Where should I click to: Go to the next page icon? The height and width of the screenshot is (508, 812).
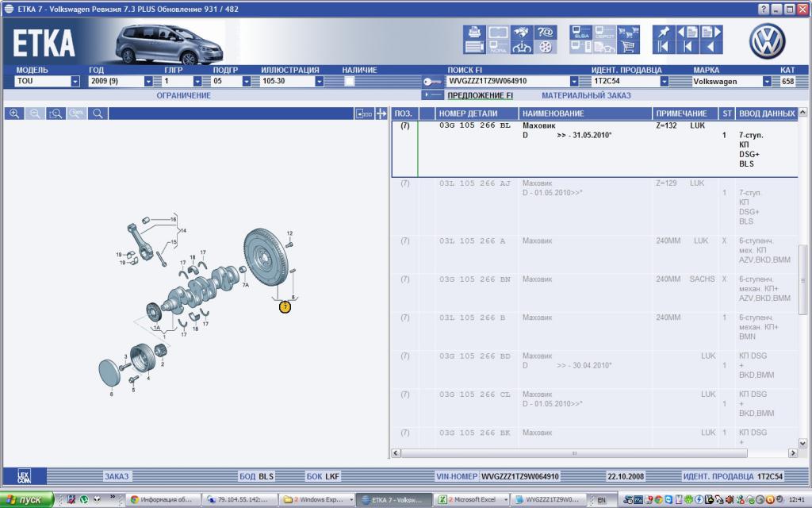[x=711, y=32]
